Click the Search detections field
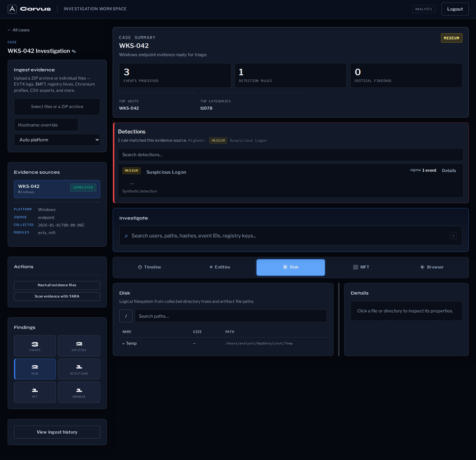 [x=291, y=155]
